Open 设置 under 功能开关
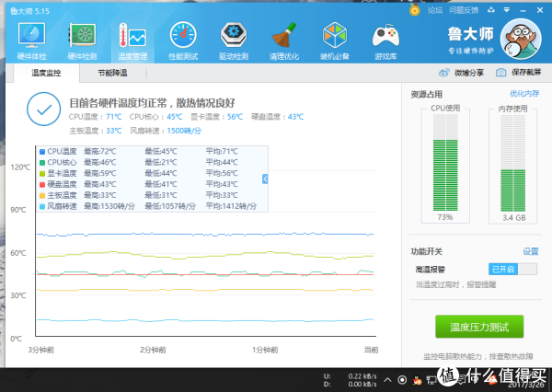 [531, 251]
